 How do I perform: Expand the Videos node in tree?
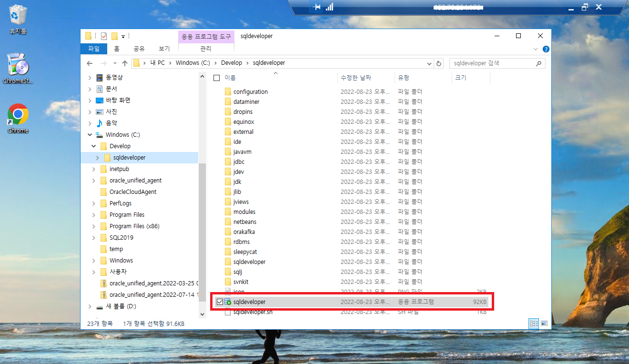point(90,77)
